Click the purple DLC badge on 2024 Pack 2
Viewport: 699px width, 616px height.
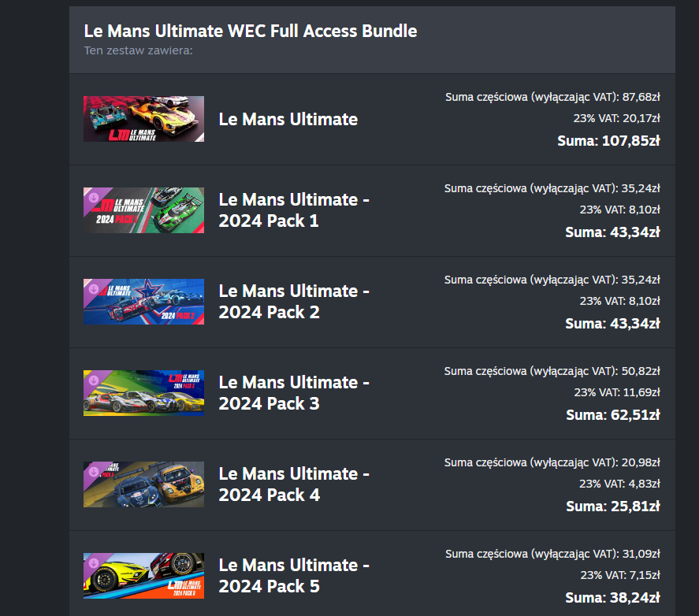(93, 289)
